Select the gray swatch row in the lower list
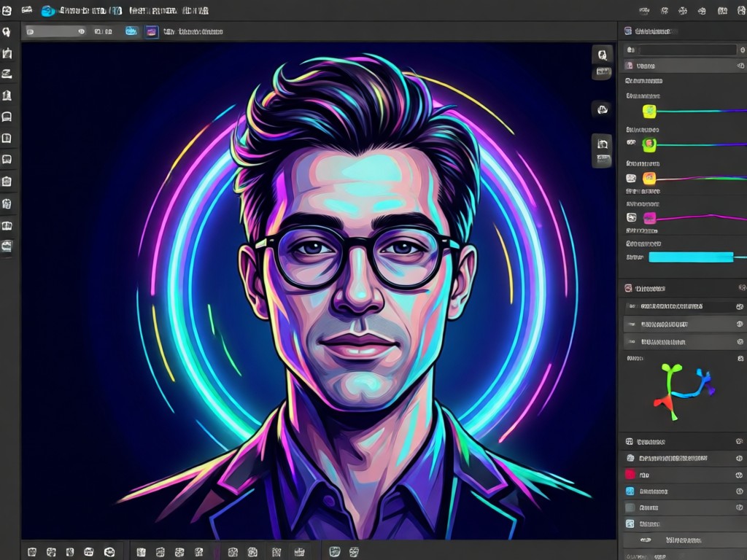This screenshot has height=560, width=747. point(684,507)
